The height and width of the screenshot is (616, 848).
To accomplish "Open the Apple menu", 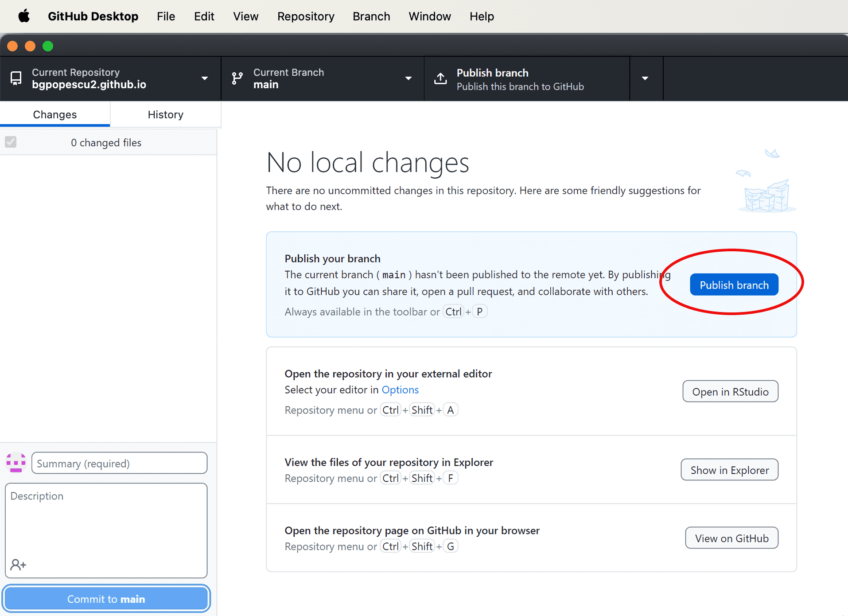I will point(24,16).
